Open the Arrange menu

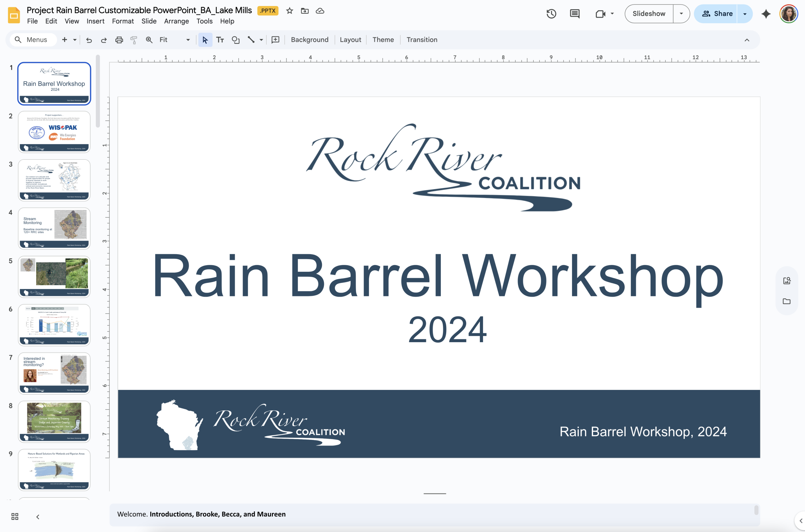pyautogui.click(x=176, y=21)
